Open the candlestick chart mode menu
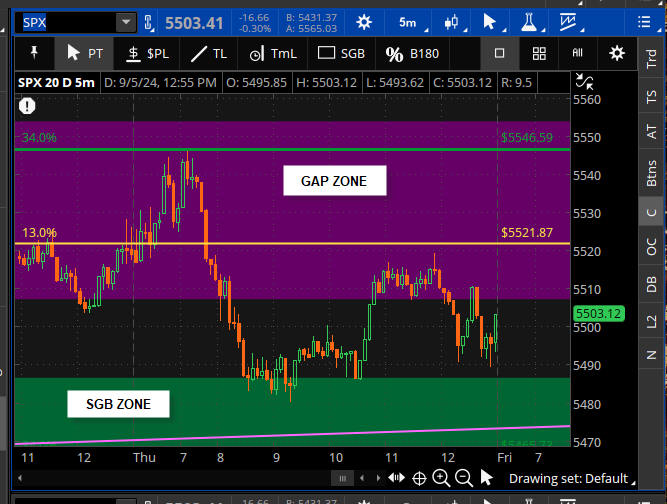Viewport: 667px width, 504px height. 451,22
